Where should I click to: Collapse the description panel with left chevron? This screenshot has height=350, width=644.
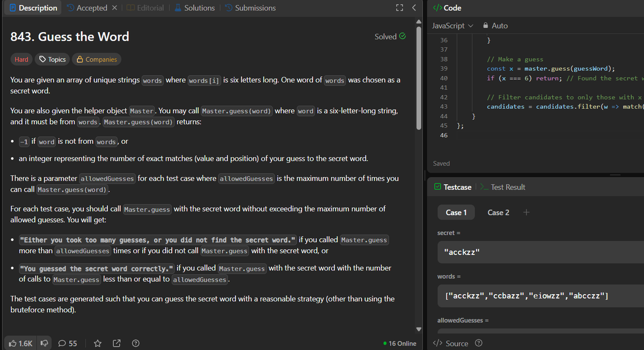[414, 8]
